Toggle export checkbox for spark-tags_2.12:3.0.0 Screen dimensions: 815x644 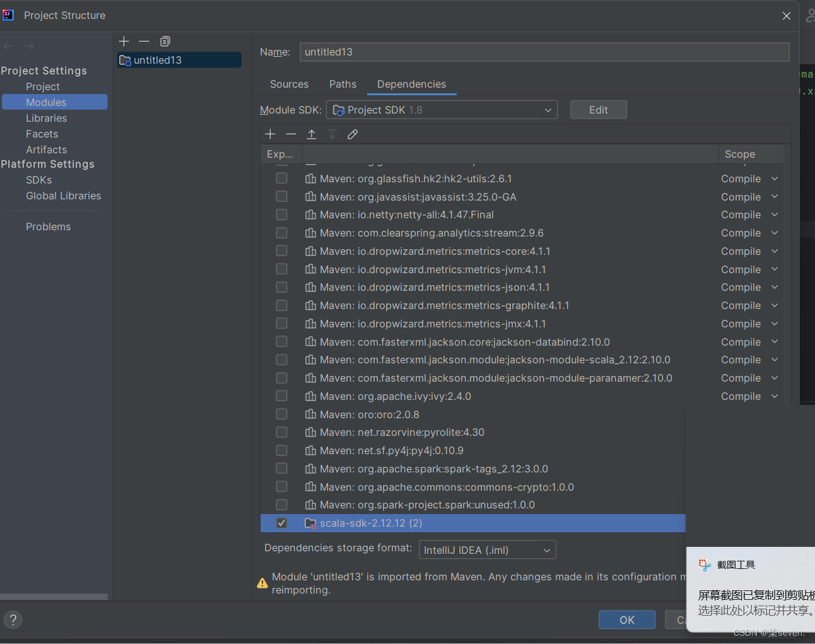click(281, 469)
